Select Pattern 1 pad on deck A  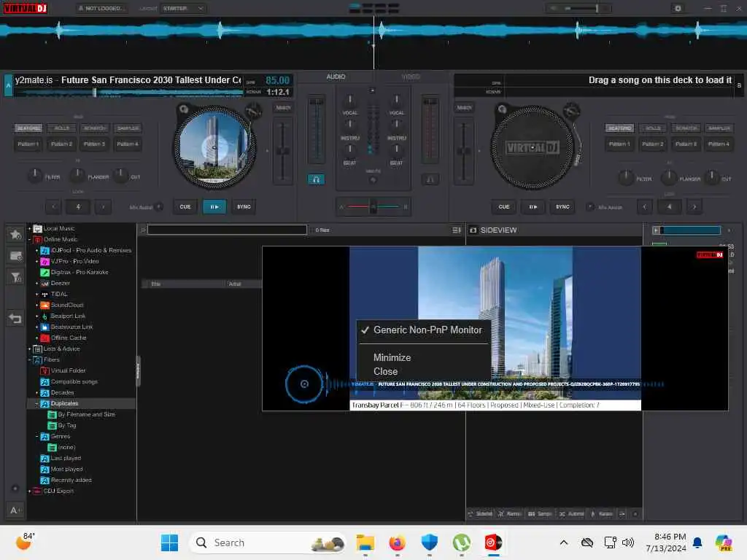coord(28,144)
